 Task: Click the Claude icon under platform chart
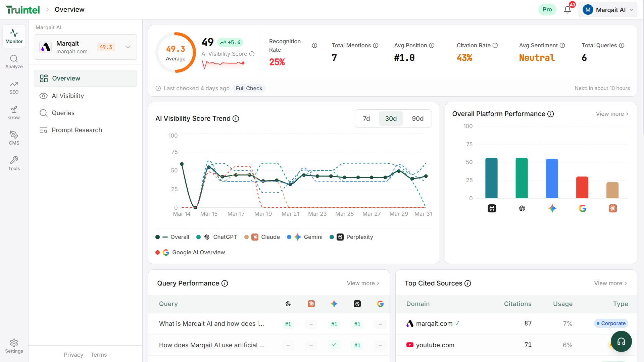pos(613,209)
